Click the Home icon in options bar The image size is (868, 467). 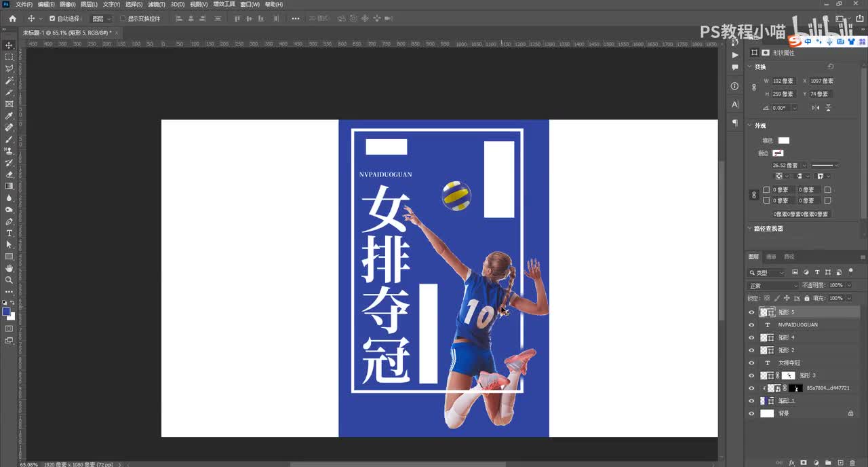12,18
